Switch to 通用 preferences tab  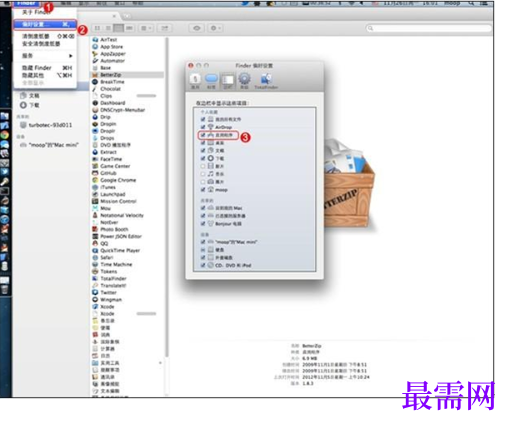(195, 81)
